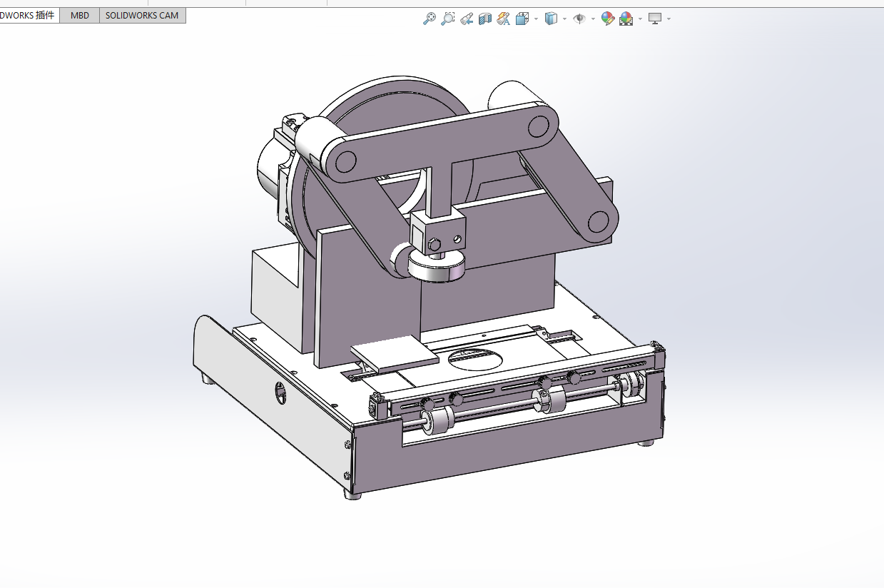This screenshot has width=884, height=588.
Task: Select the Zoom to Area tool
Action: 448,19
